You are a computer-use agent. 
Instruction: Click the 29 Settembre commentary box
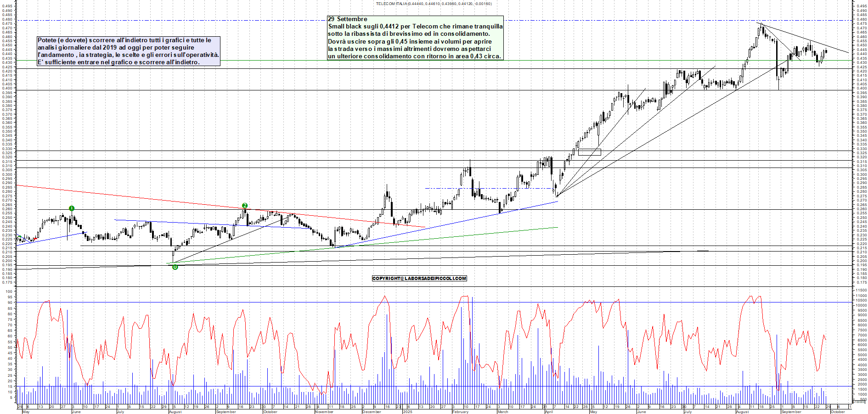[415, 38]
